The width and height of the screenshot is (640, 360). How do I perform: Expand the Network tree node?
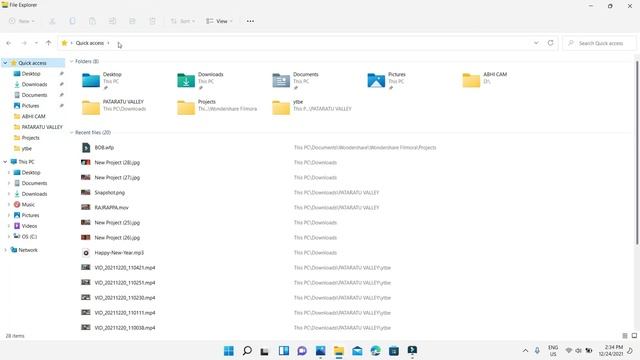(x=5, y=250)
